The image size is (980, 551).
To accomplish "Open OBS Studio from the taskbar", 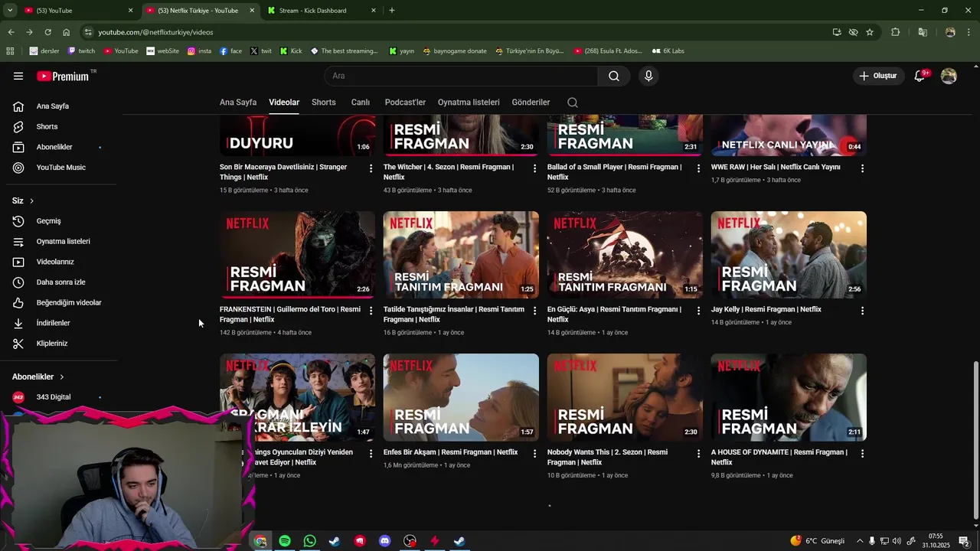I will [x=410, y=541].
